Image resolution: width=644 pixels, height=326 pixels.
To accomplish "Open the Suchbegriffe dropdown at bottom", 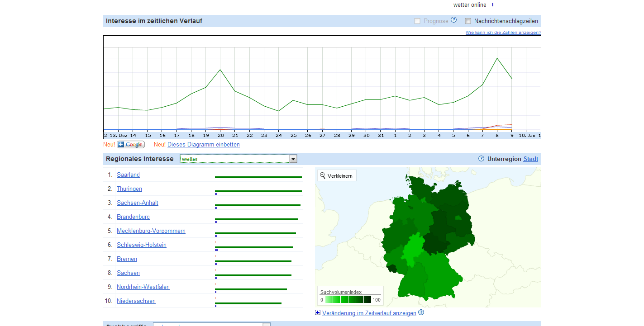I will point(212,324).
